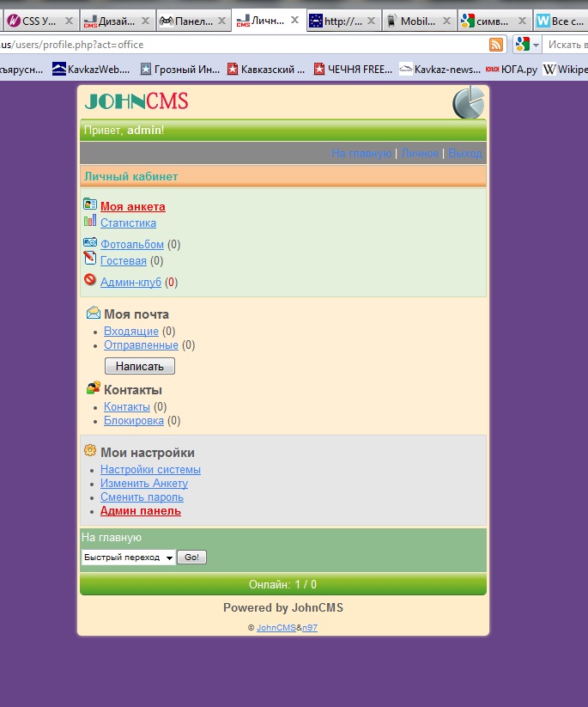Close the active Личн... tab
Viewport: 588px width, 707px height.
(294, 20)
